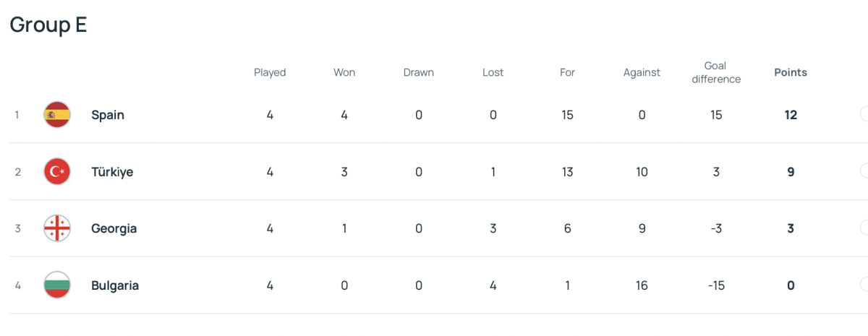Expand the Türkiye row circle button

(x=864, y=171)
